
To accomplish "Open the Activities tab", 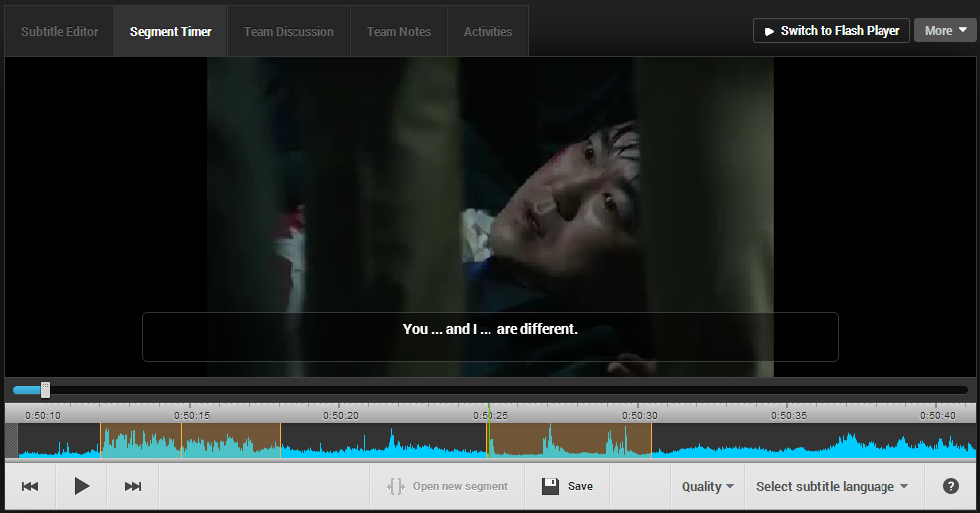I will [x=489, y=31].
